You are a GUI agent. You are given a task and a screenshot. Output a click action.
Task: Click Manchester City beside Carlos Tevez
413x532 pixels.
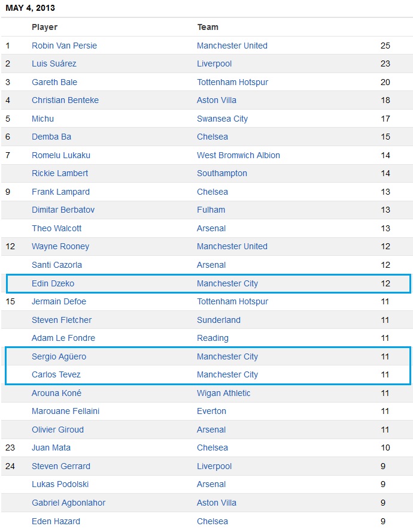(x=227, y=374)
